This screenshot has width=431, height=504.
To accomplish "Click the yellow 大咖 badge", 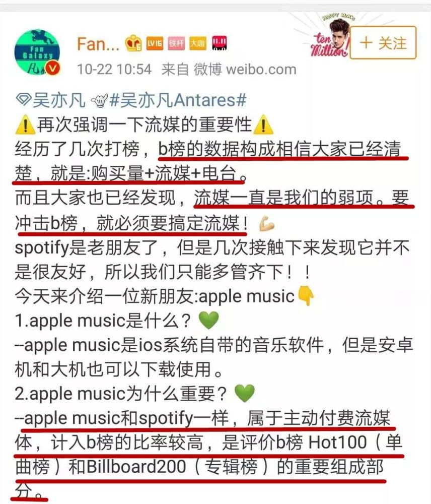I will [x=197, y=43].
